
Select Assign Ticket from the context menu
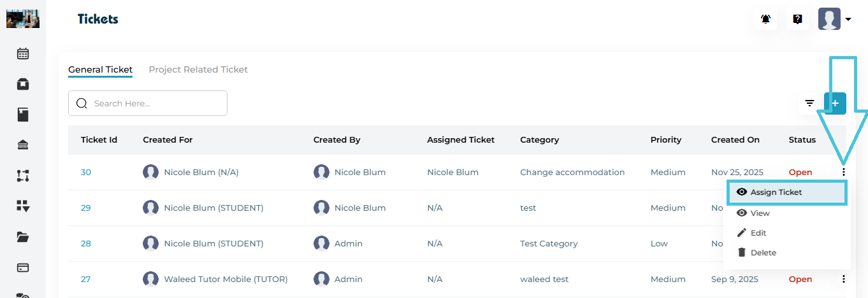tap(776, 192)
